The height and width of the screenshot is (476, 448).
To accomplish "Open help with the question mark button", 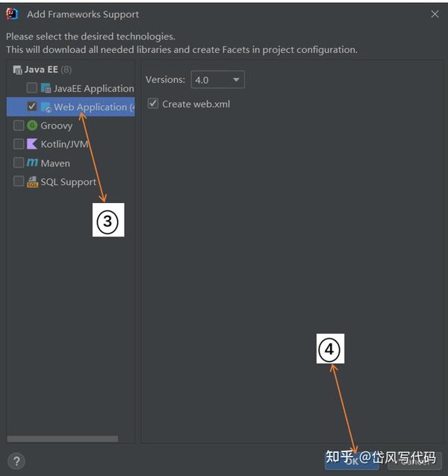I will (16, 461).
